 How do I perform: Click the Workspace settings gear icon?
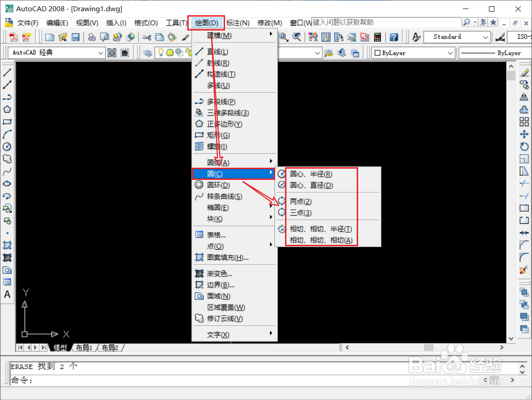click(112, 53)
